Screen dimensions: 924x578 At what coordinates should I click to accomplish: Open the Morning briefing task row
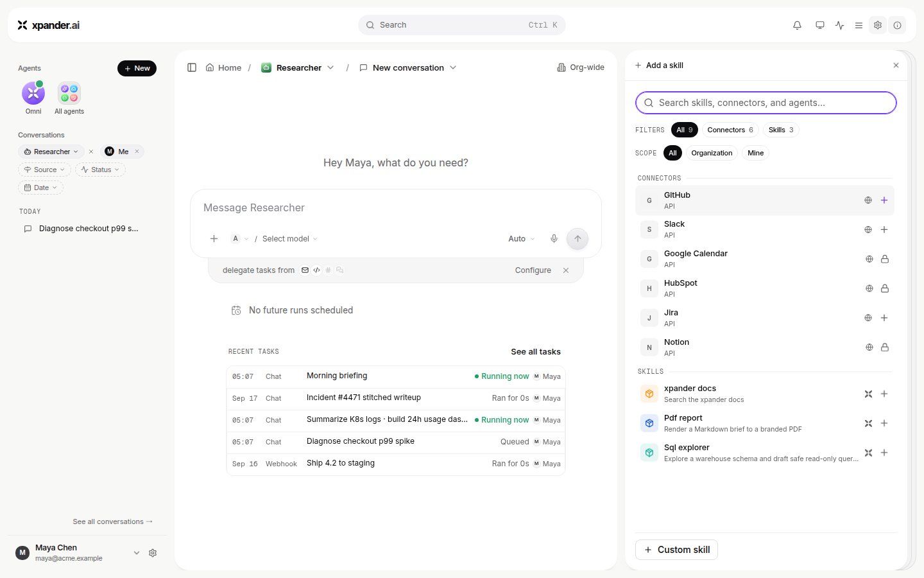tap(396, 376)
